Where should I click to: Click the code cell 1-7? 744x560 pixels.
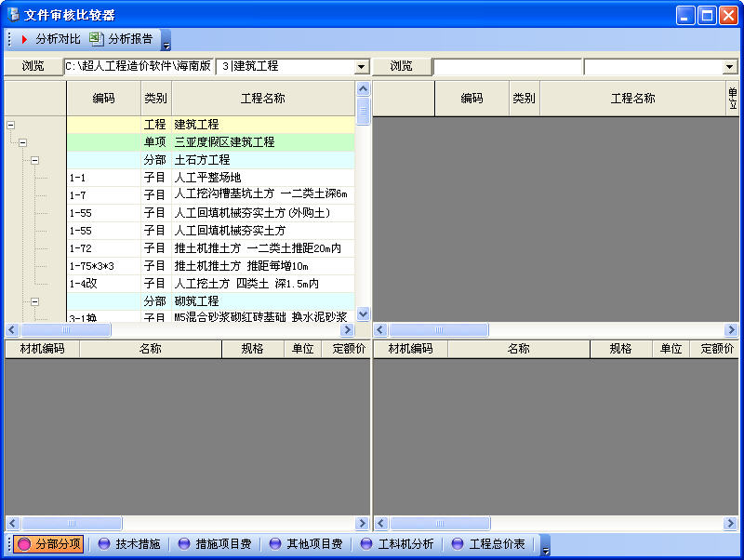104,195
